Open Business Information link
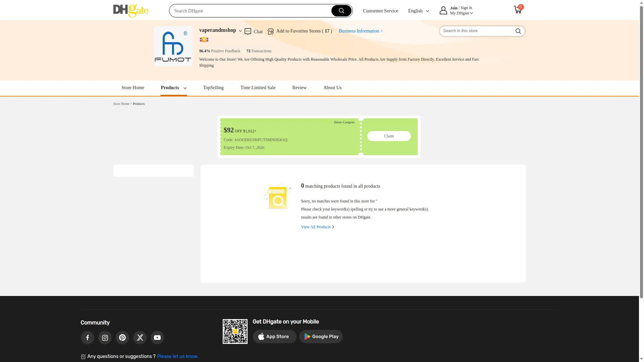Image resolution: width=644 pixels, height=362 pixels. click(x=361, y=31)
